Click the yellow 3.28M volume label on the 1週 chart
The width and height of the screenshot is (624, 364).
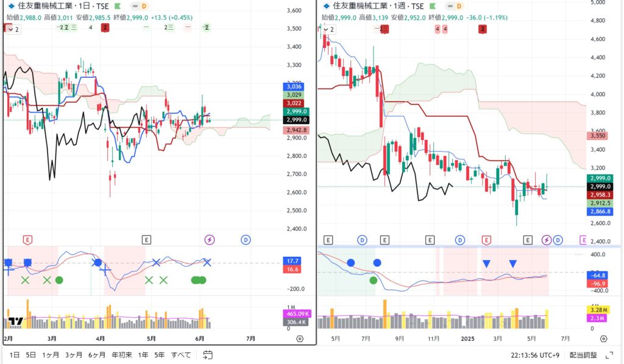(598, 310)
